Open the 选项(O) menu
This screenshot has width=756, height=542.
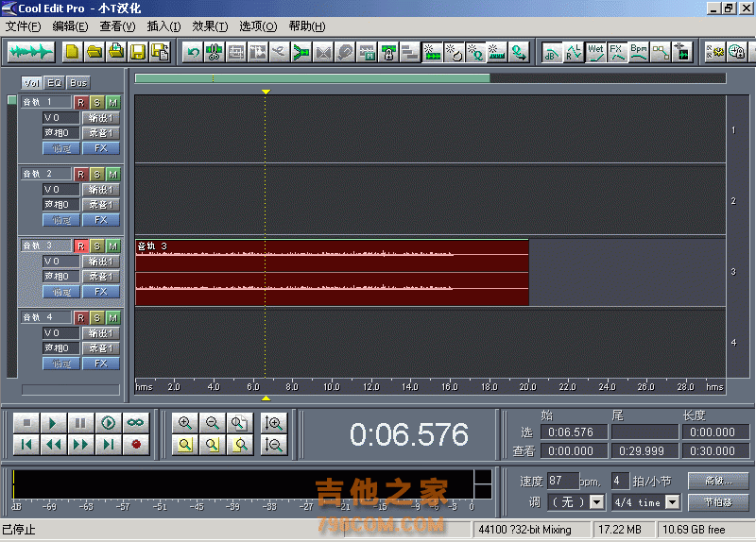point(258,26)
